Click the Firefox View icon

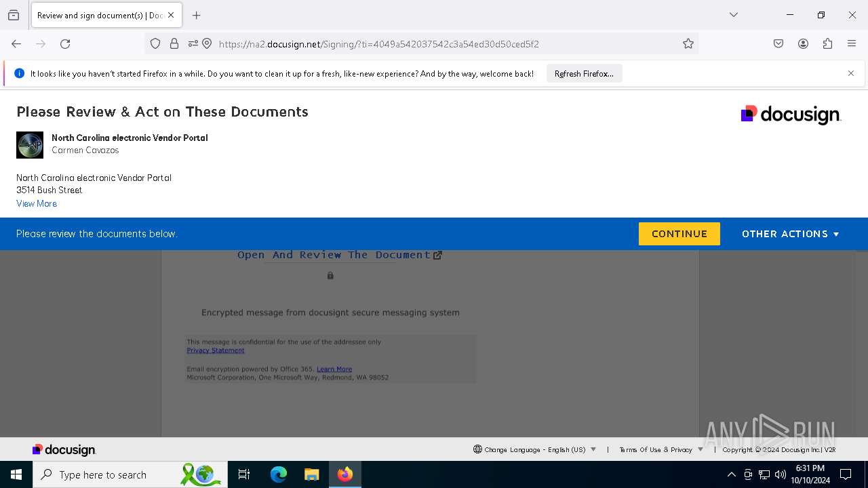point(14,15)
